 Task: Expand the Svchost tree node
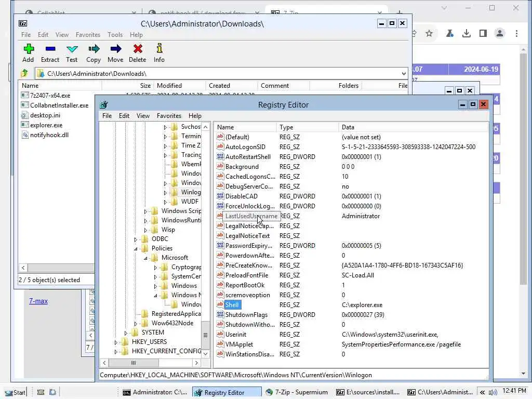(165, 127)
